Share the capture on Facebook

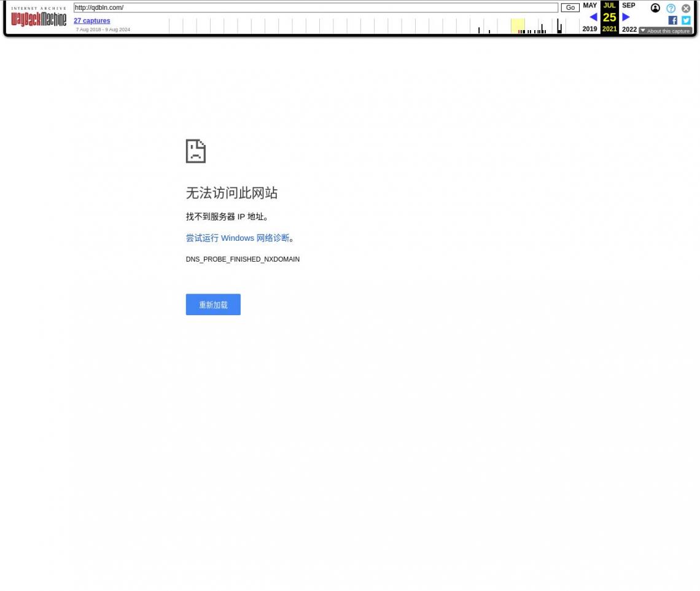(672, 20)
